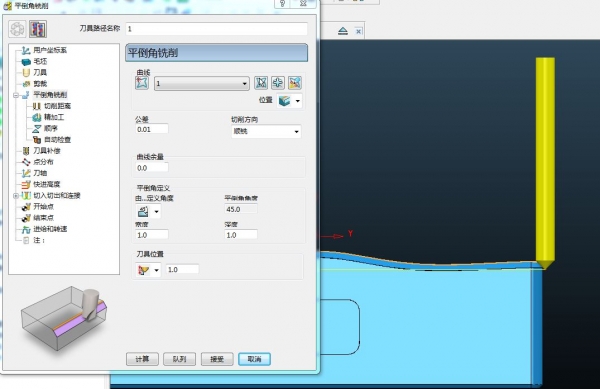This screenshot has height=389, width=600.
Task: Click the 由...定义角度 definition mode icon
Action: point(143,211)
